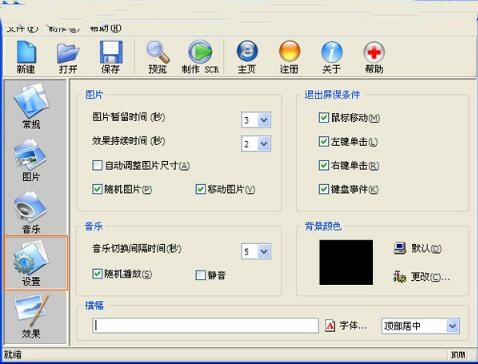Open 音乐切换间隔时间 dropdown showing 5
The height and width of the screenshot is (364, 478).
coord(264,251)
